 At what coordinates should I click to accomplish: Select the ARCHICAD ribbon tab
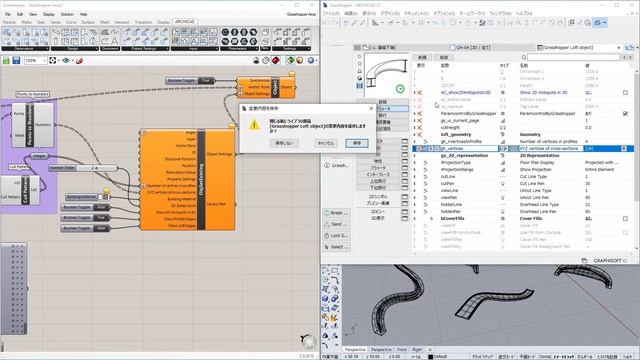click(x=184, y=22)
